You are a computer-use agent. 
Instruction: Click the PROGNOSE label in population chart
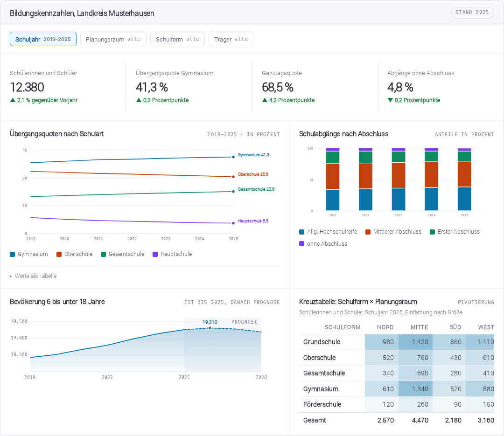coord(245,322)
